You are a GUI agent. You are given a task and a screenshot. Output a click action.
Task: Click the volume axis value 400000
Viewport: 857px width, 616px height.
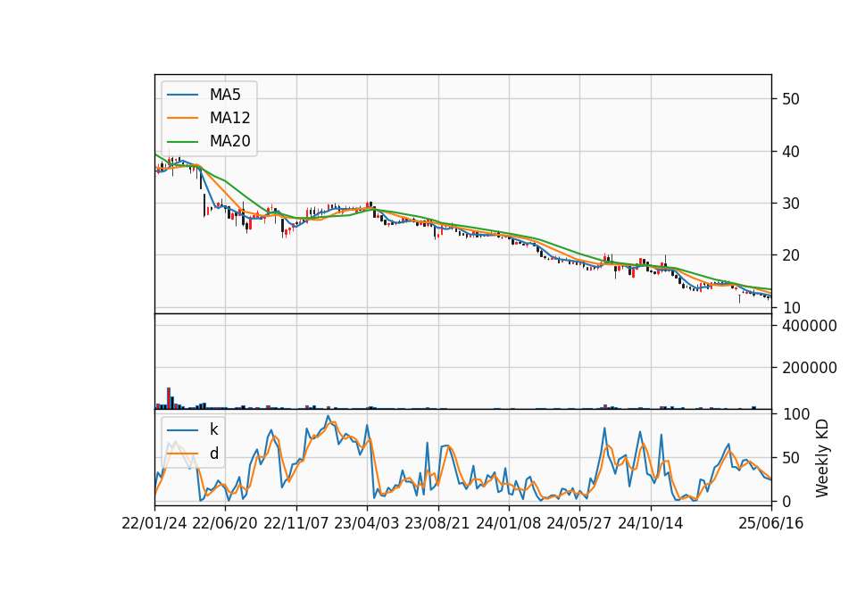[x=810, y=326]
